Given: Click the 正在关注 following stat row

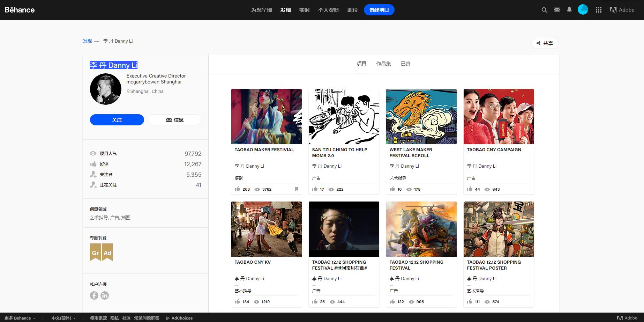Looking at the screenshot, I should pyautogui.click(x=145, y=185).
